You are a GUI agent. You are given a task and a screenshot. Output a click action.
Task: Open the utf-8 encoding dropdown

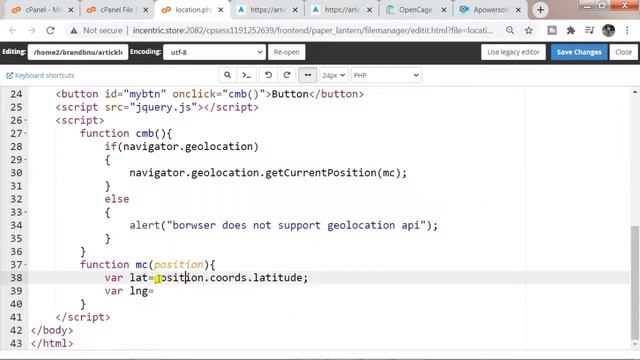(x=214, y=52)
